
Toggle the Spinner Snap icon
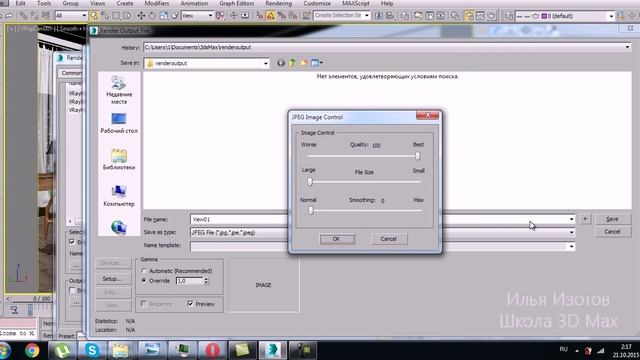pos(293,16)
